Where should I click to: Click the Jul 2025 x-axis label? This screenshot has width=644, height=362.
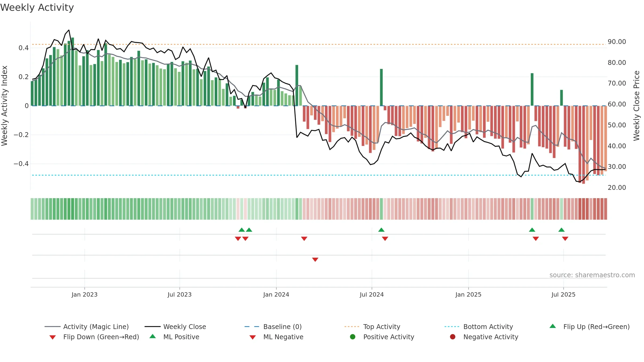point(563,295)
